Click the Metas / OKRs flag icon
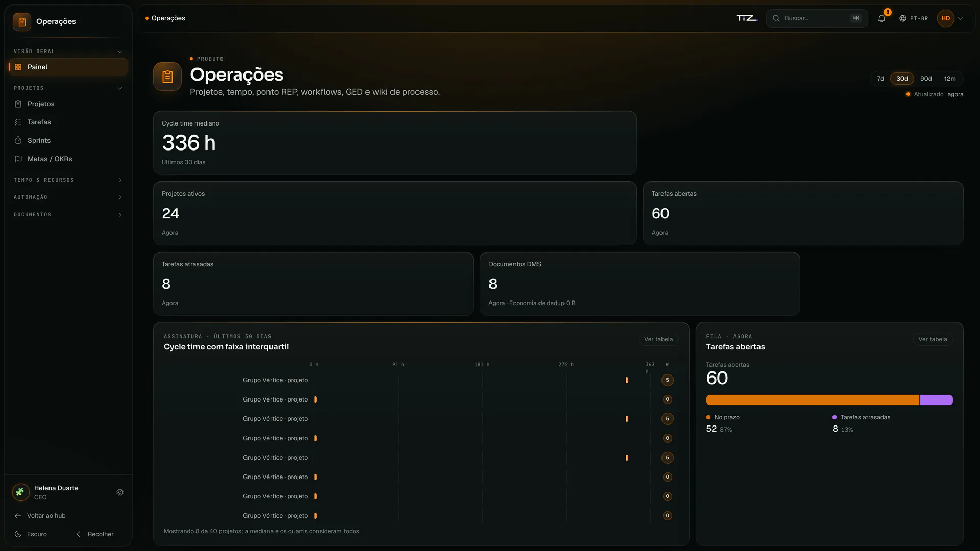 18,159
